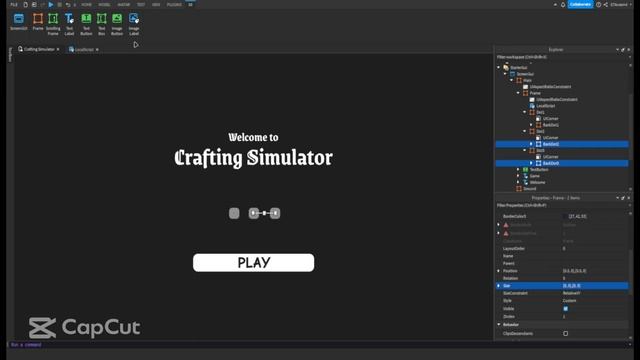Image resolution: width=640 pixels, height=360 pixels.
Task: Click the undo arrow icon
Action: pos(68,4)
